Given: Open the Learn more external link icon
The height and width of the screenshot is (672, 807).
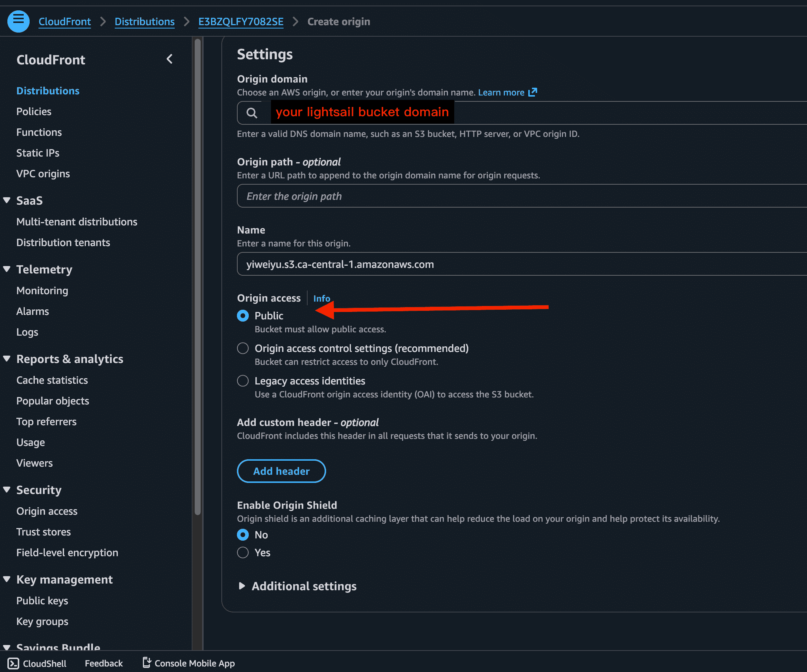Looking at the screenshot, I should point(533,92).
